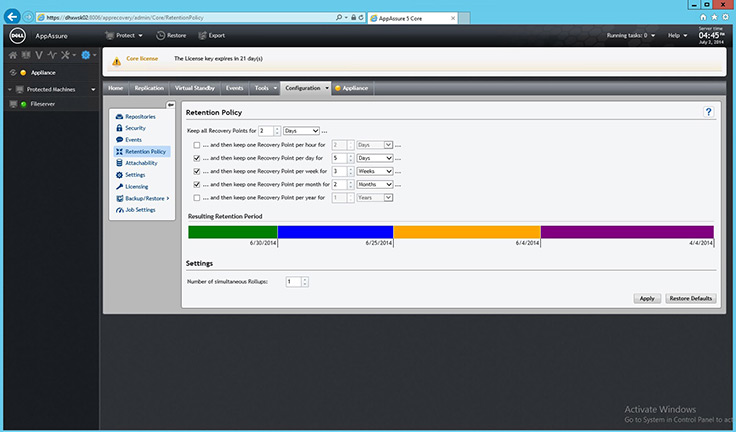Click the Keep all Recovery Points value field
This screenshot has width=736, height=432.
(266, 131)
